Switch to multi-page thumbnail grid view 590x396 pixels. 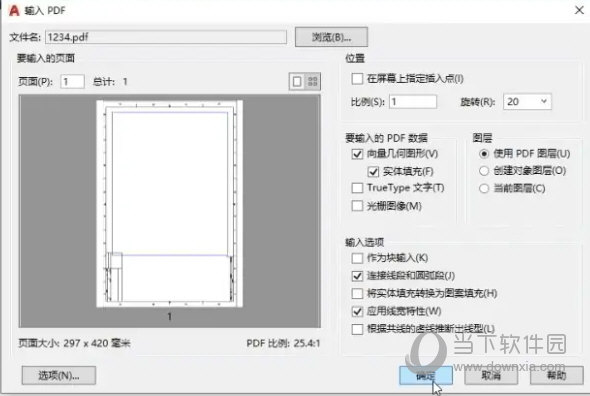(313, 81)
